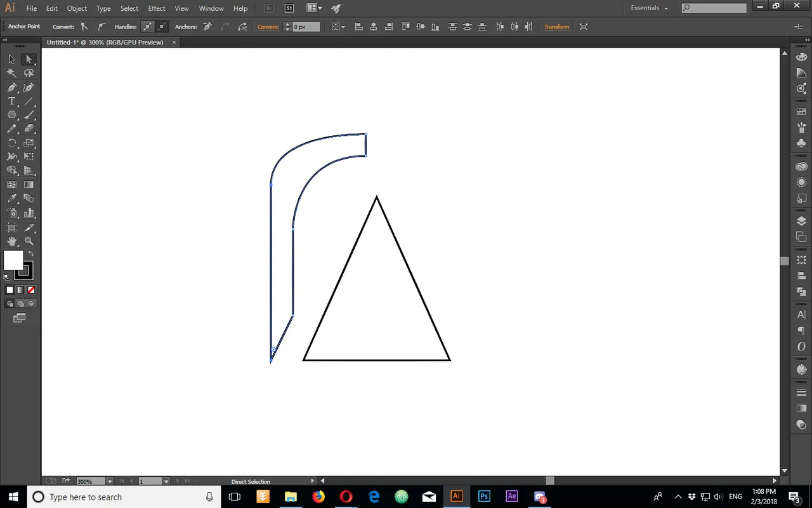Viewport: 812px width, 508px height.
Task: Select the Artboard tool
Action: tap(11, 227)
